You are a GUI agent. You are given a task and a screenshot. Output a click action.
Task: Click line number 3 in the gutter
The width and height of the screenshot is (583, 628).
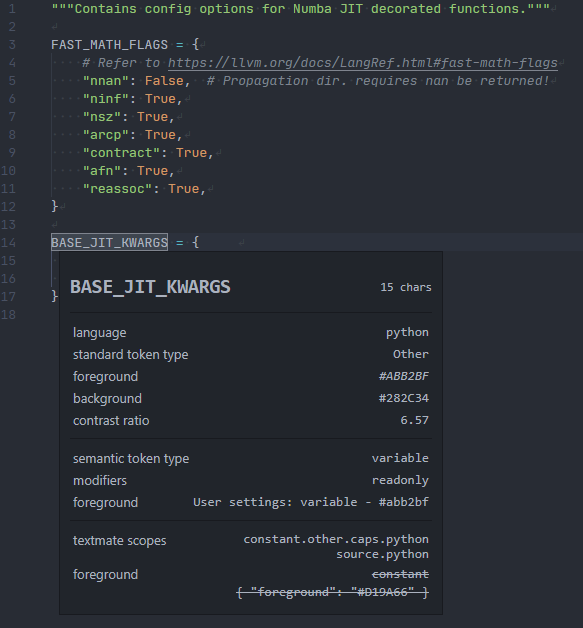point(12,45)
